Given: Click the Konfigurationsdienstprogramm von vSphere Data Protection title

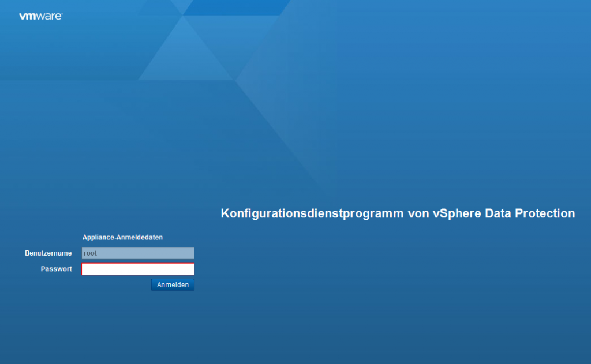Looking at the screenshot, I should [398, 213].
